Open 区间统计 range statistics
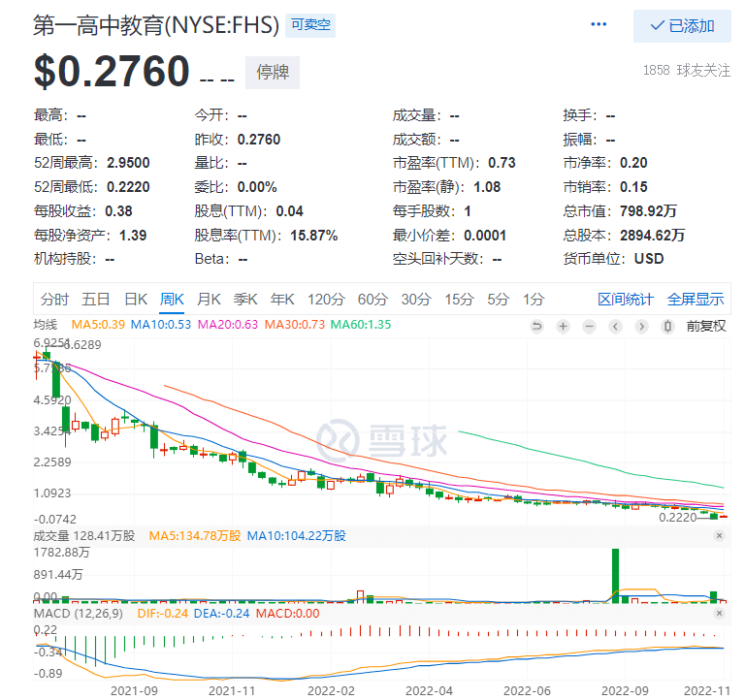This screenshot has height=700, width=745. click(626, 300)
